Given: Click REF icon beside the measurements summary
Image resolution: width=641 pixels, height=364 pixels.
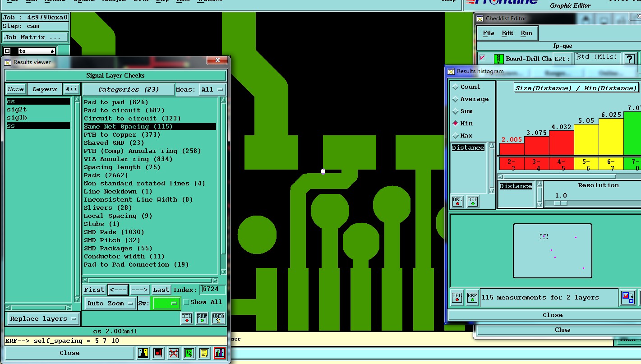Looking at the screenshot, I should (472, 298).
